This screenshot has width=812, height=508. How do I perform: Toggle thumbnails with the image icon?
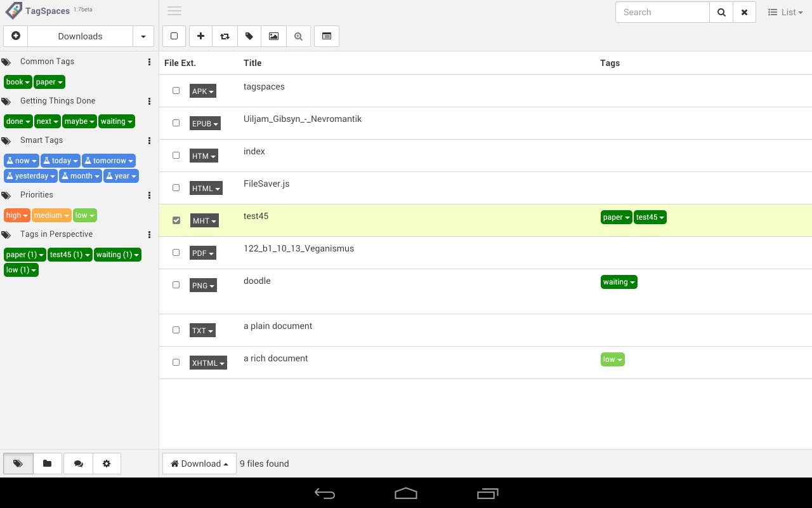(x=273, y=36)
